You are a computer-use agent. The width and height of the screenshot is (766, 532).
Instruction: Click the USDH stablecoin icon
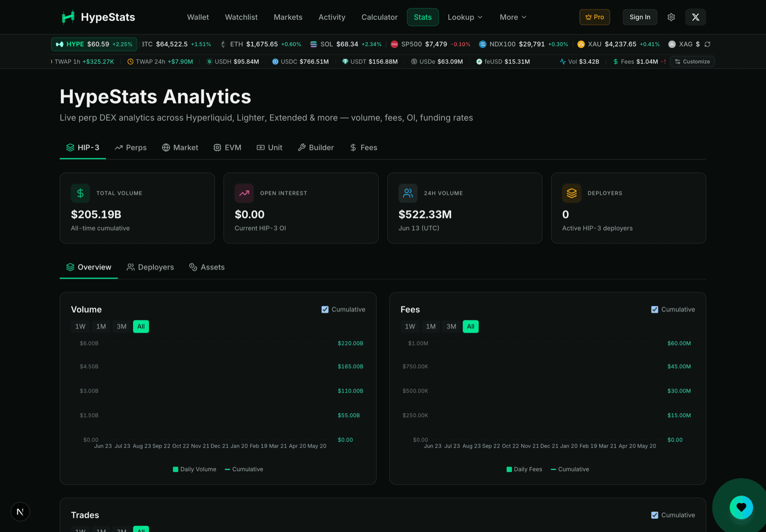tap(209, 62)
